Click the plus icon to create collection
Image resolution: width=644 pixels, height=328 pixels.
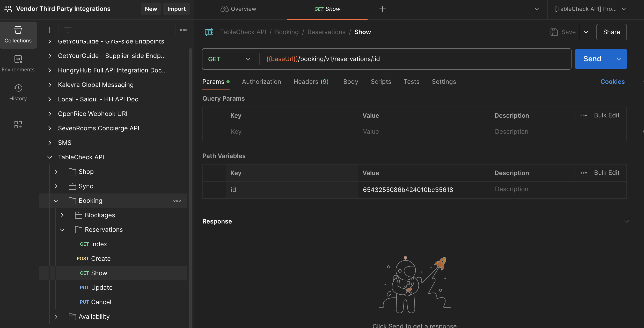(x=49, y=30)
